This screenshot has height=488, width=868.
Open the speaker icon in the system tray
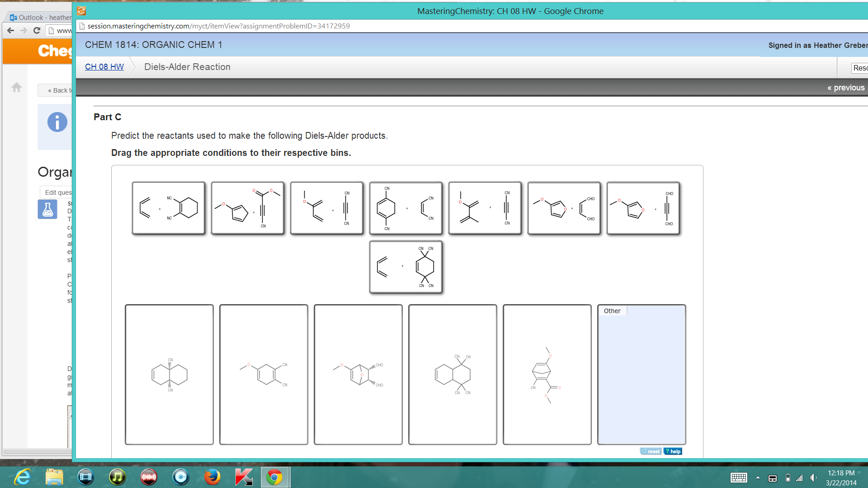814,478
